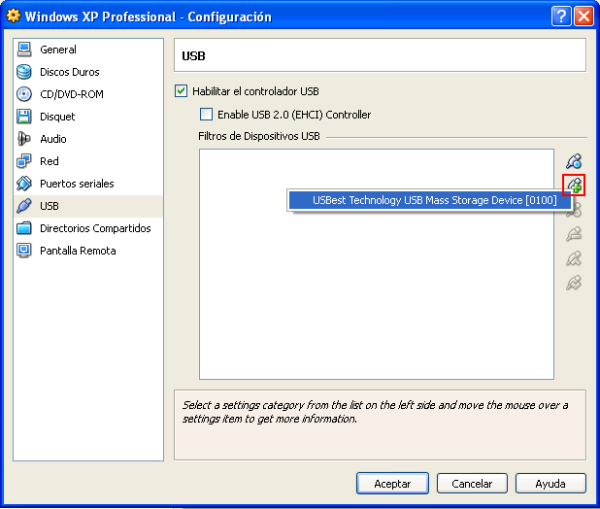The height and width of the screenshot is (509, 600).
Task: Go to the Disquet floppy settings
Action: tap(57, 117)
